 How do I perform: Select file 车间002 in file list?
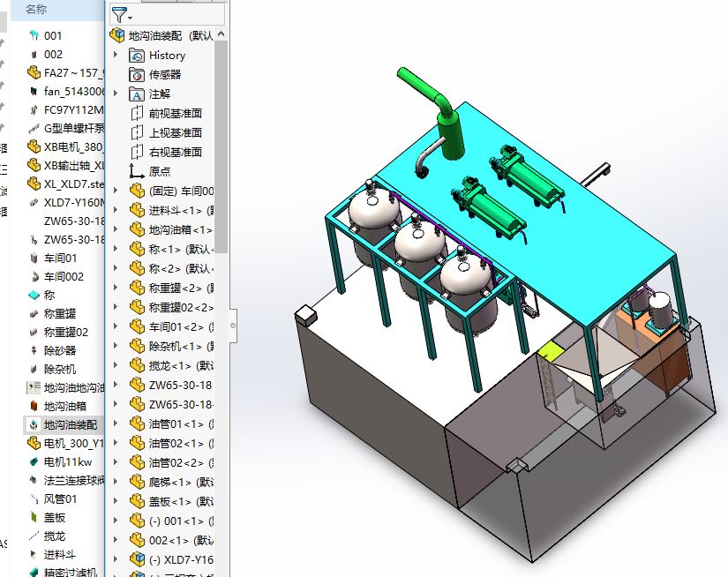(x=64, y=277)
